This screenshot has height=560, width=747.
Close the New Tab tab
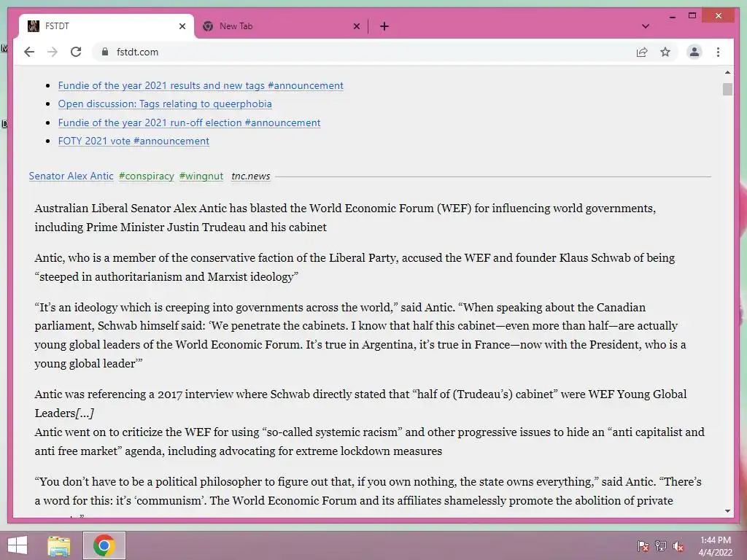pos(356,26)
